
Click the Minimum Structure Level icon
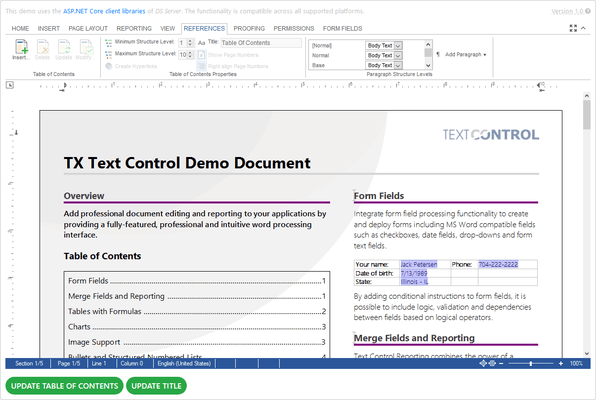click(108, 42)
